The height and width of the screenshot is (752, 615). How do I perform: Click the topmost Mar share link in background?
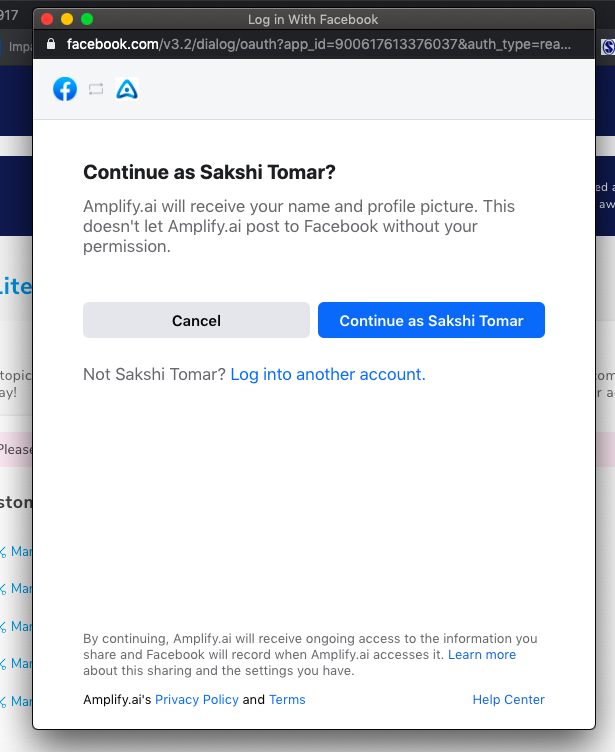tap(17, 552)
